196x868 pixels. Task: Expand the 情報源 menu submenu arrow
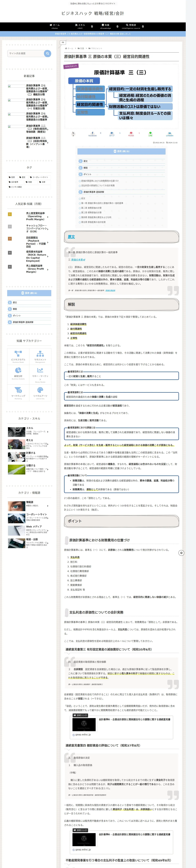143,26
